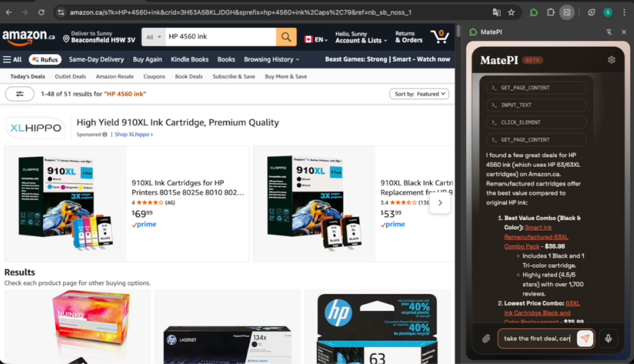Expand the CLICK_ELEMENT step
Screen dimensions: 634x364
pyautogui.click(x=536, y=122)
